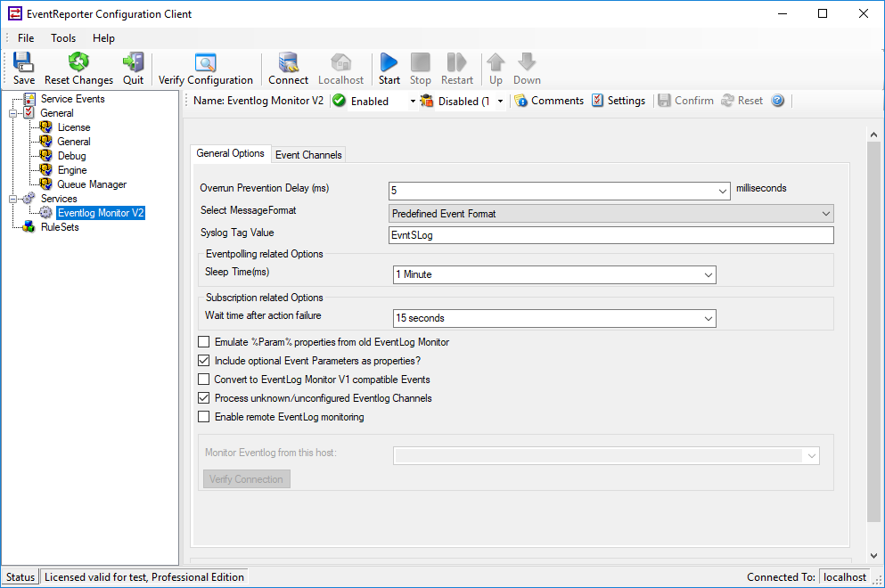Image resolution: width=885 pixels, height=588 pixels.
Task: Open Sleep Time dropdown
Action: (709, 274)
